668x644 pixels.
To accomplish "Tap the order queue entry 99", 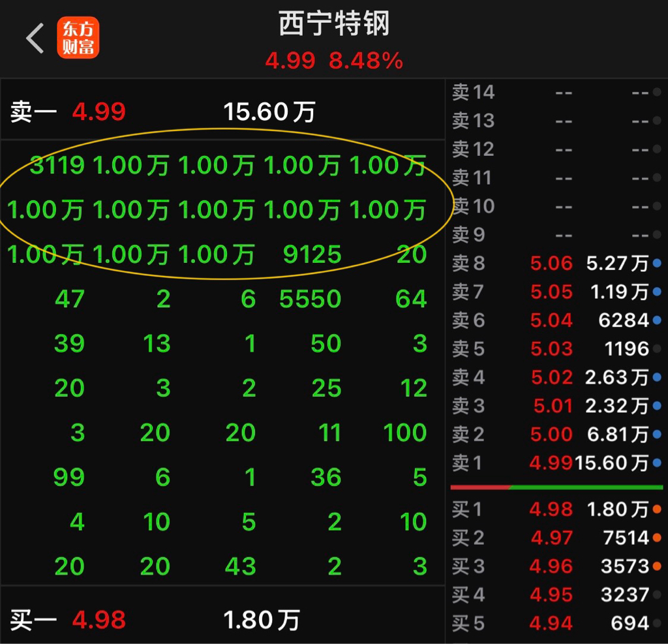I will [69, 477].
